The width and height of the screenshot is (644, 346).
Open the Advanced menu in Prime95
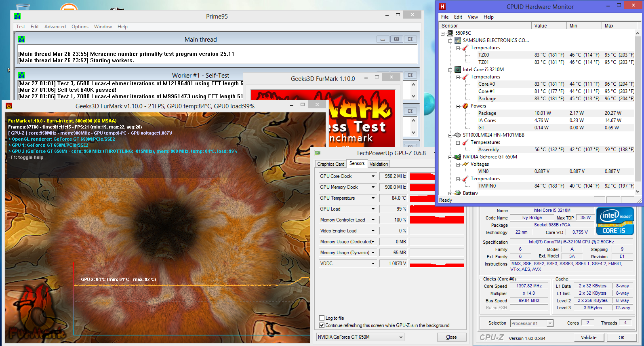click(55, 27)
